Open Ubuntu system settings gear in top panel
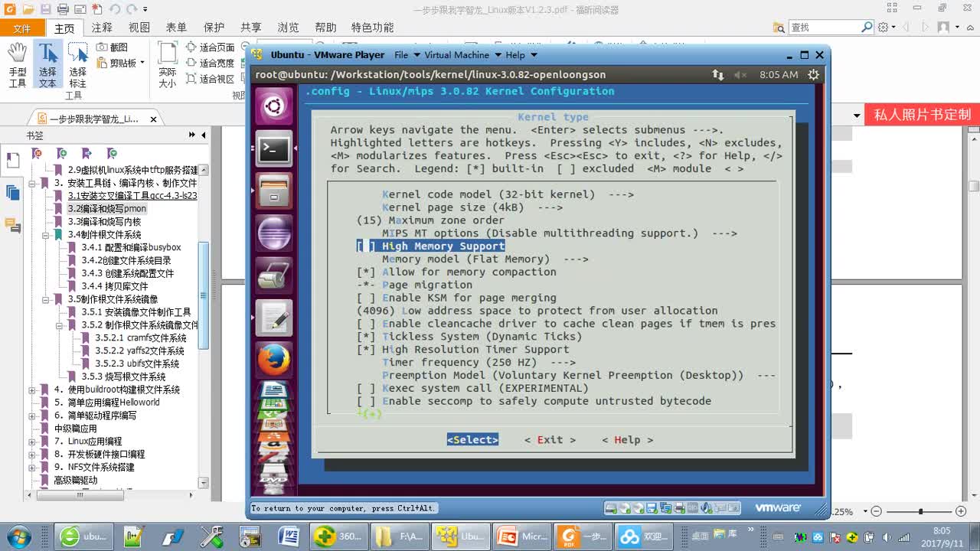This screenshot has width=980, height=551. click(x=813, y=75)
